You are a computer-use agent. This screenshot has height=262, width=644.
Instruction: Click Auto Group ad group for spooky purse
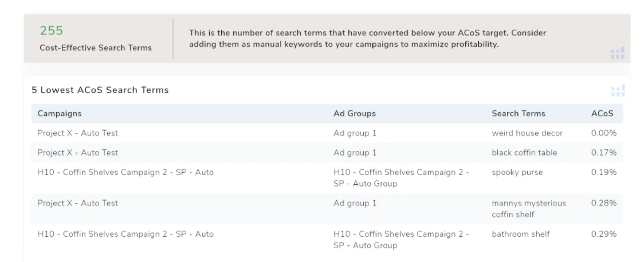coord(401,177)
